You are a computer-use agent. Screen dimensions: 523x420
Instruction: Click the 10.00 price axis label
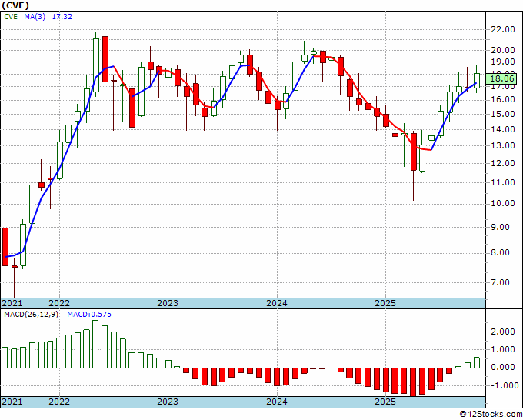coord(503,204)
